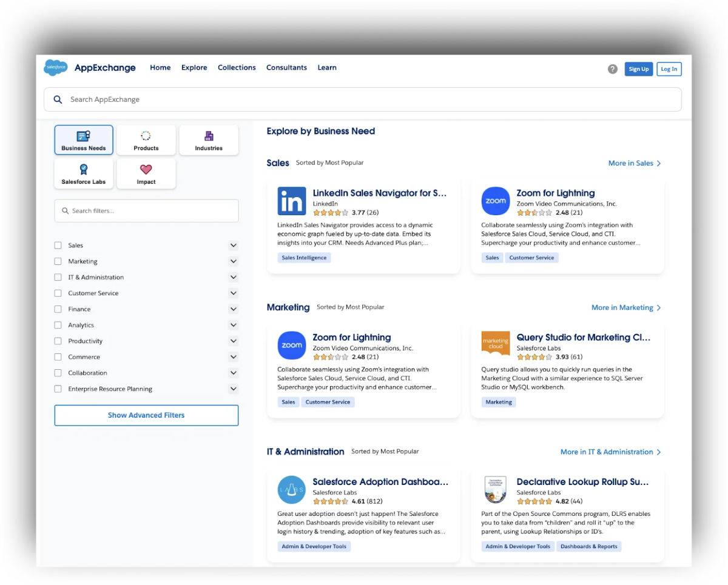Expand the Analytics filter chevron
The image size is (728, 585).
tap(234, 325)
